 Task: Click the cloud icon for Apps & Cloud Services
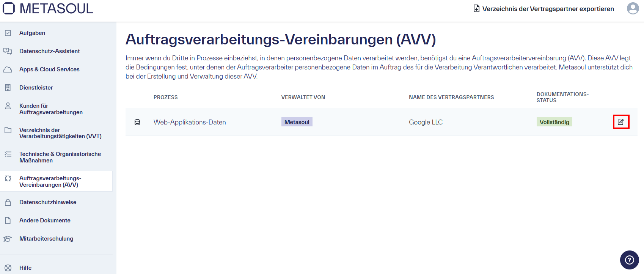point(8,69)
